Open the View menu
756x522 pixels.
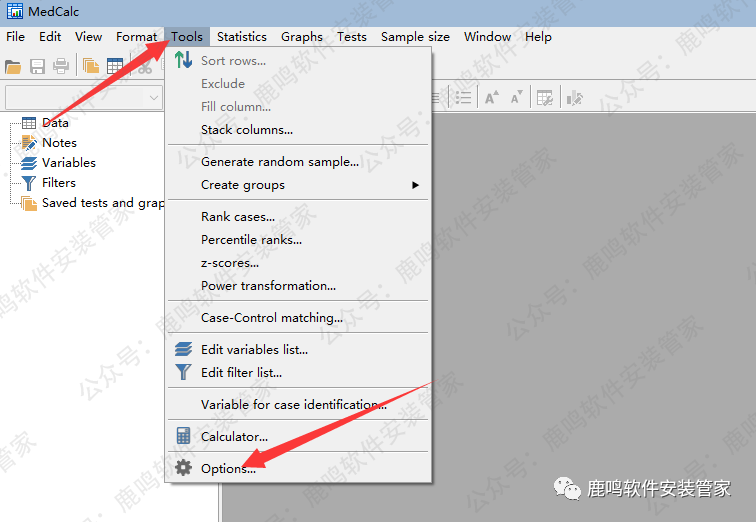pos(88,37)
